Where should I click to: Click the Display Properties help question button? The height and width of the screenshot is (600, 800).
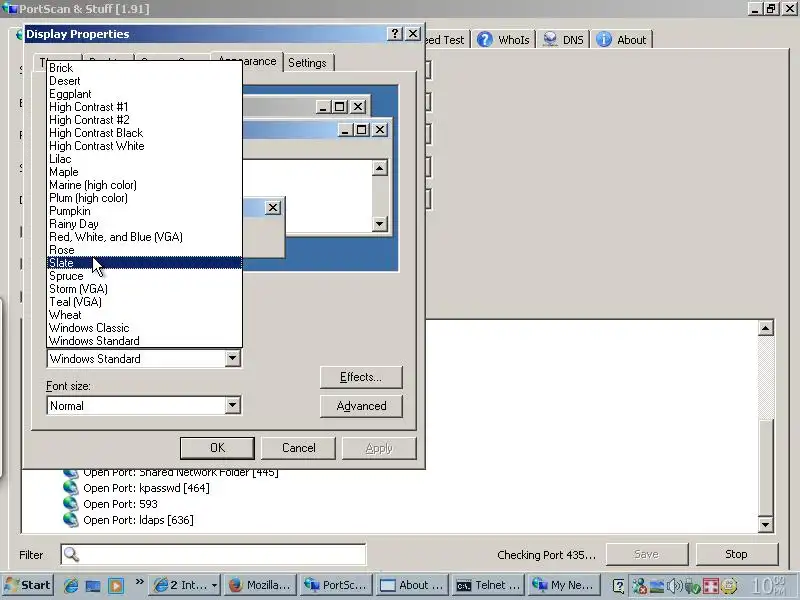[395, 34]
